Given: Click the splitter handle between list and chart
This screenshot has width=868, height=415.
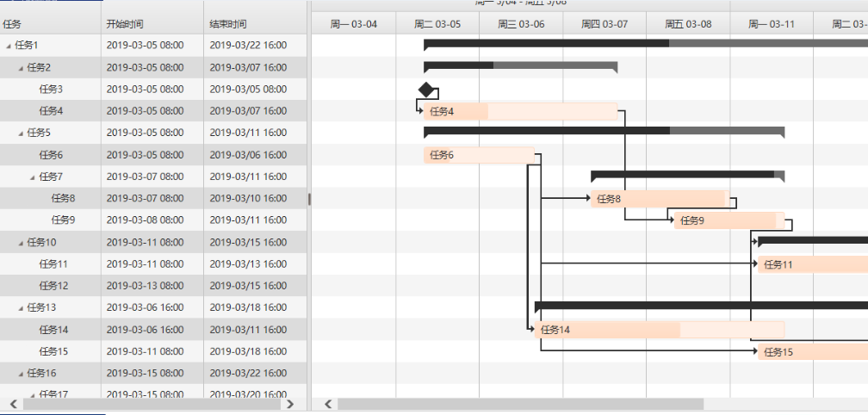Looking at the screenshot, I should (x=309, y=199).
